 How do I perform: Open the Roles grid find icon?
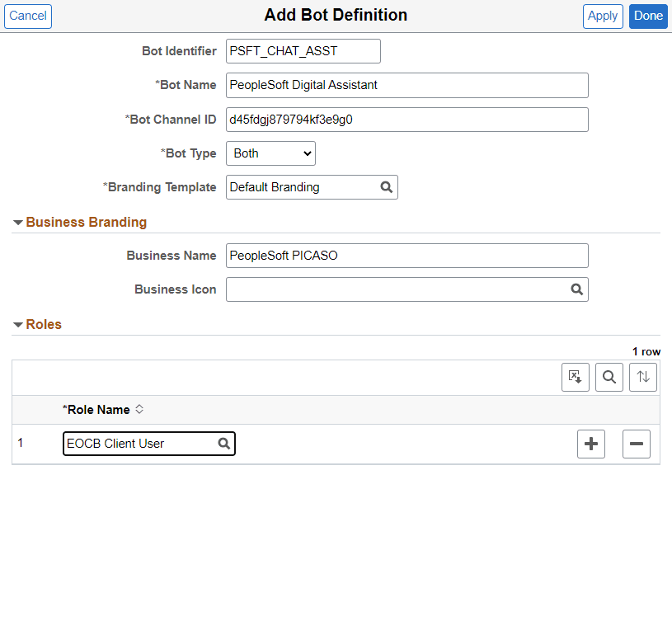[609, 377]
